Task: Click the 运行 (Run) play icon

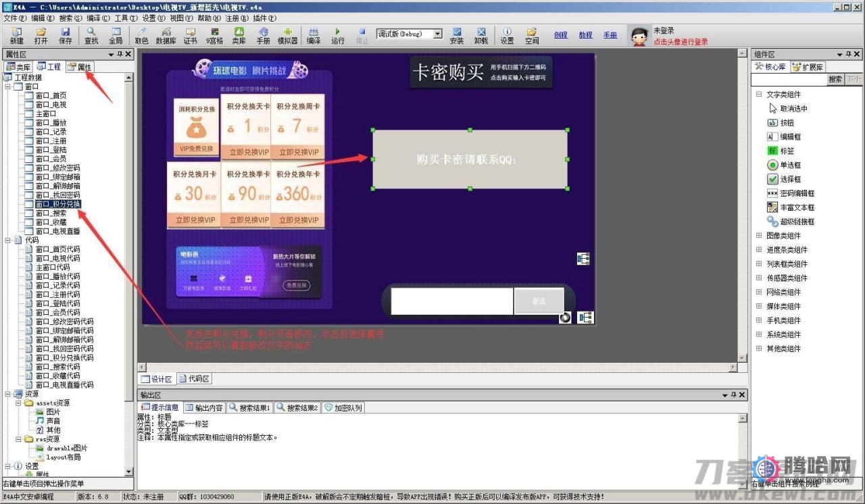Action: 338,36
